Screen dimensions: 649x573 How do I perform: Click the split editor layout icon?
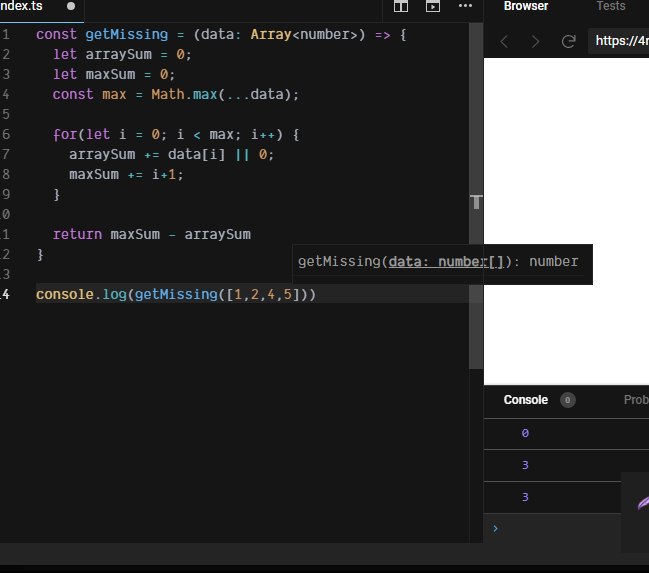coord(401,6)
